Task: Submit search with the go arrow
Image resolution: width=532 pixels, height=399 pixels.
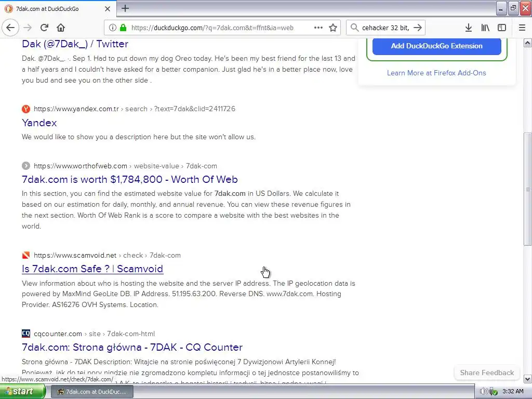Action: point(418,28)
